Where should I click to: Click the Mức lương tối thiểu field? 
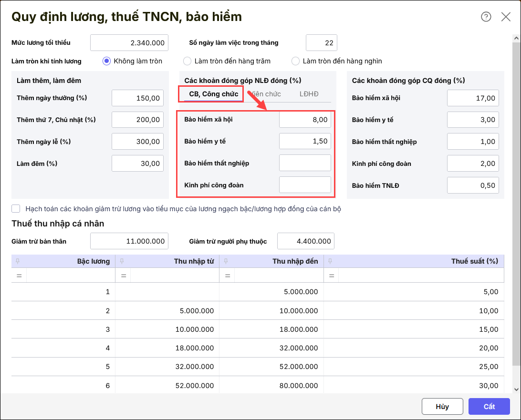129,43
